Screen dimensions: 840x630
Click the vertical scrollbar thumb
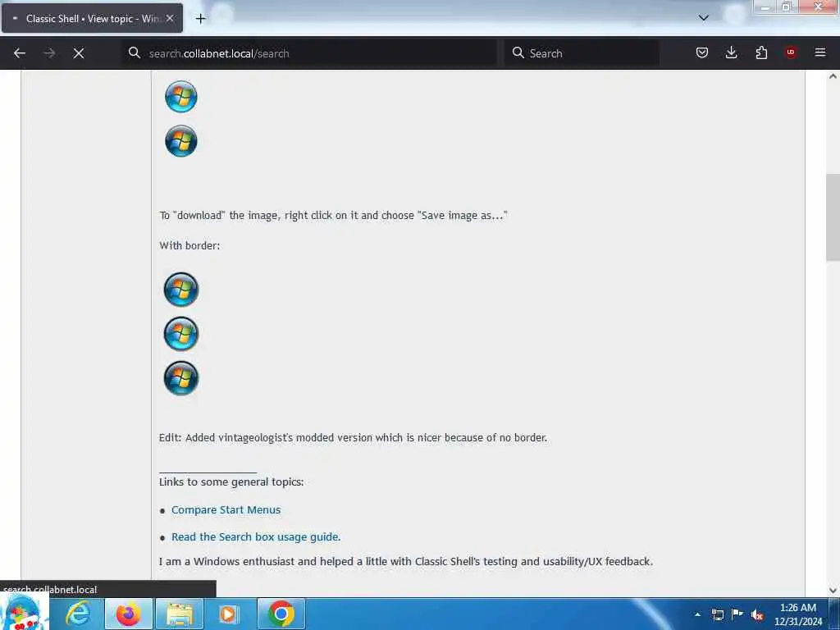pos(833,217)
